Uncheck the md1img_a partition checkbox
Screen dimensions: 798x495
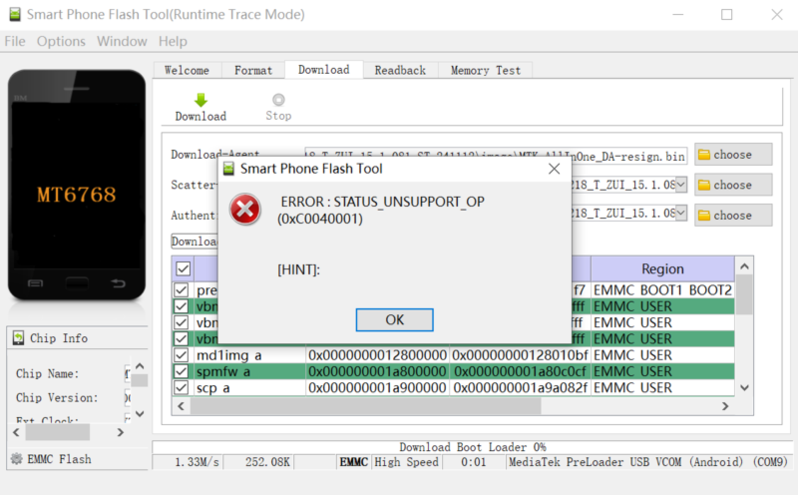[181, 355]
